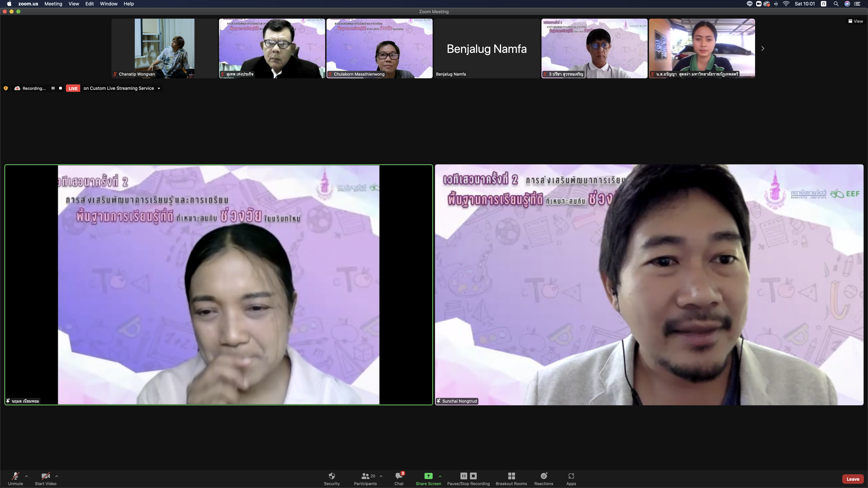
Task: Open the Help menu
Action: click(x=129, y=4)
